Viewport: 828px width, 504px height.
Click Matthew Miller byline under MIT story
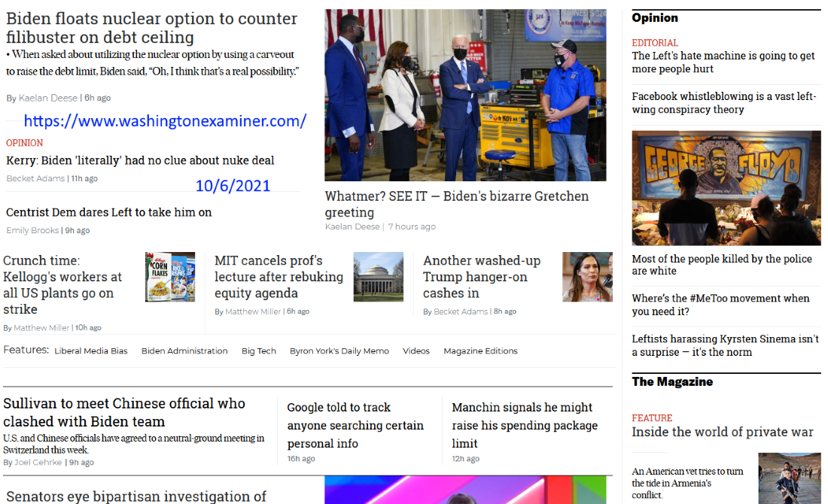253,311
